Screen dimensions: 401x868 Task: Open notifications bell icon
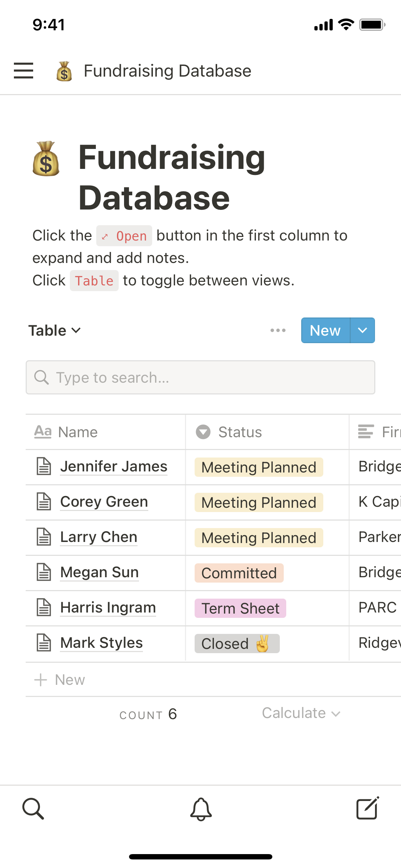point(201,809)
